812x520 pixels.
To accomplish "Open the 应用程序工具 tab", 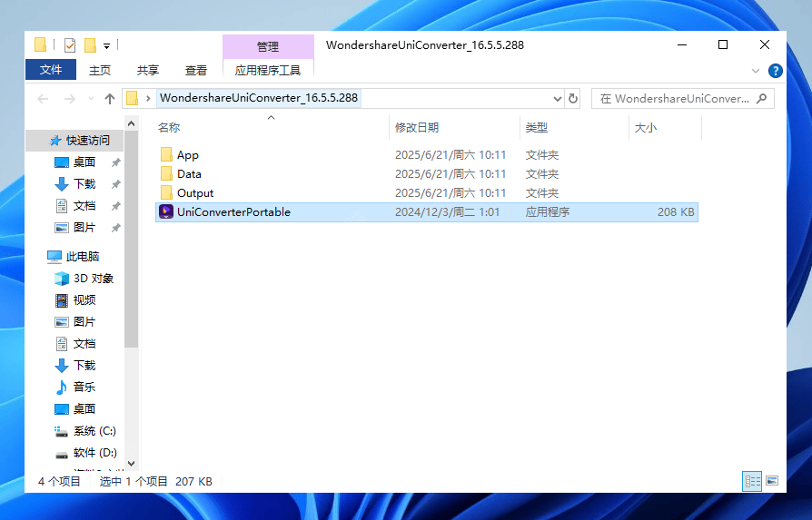I will coord(268,71).
